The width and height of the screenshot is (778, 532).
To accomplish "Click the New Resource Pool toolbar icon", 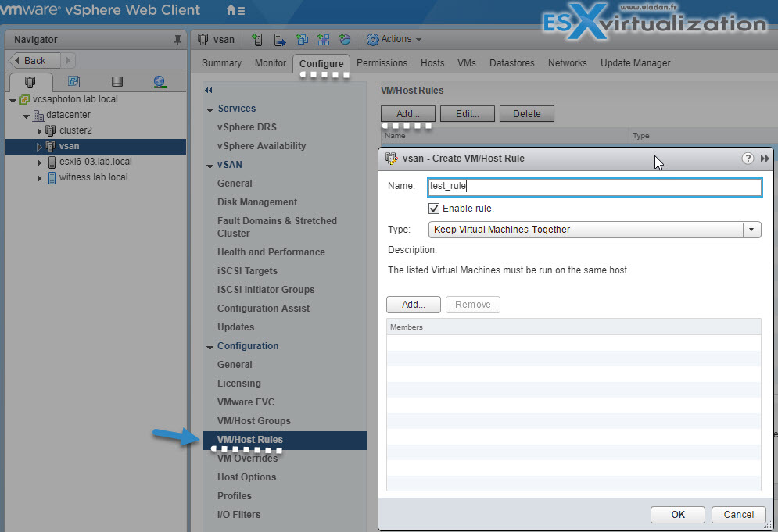I will coord(345,39).
